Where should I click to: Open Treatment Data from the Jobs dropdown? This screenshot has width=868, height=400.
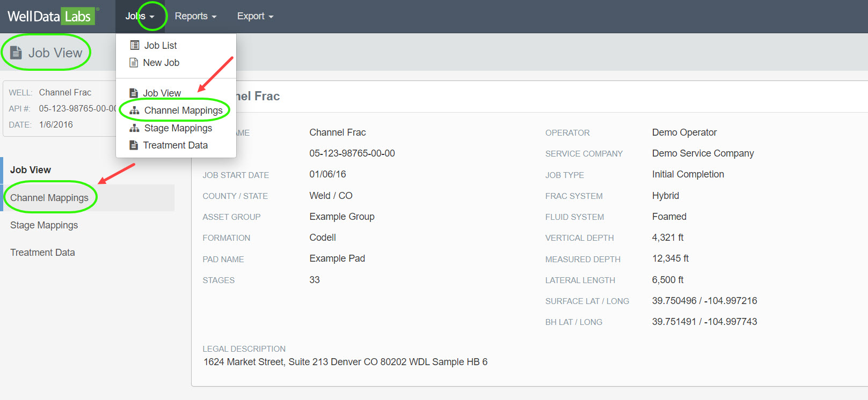click(176, 145)
